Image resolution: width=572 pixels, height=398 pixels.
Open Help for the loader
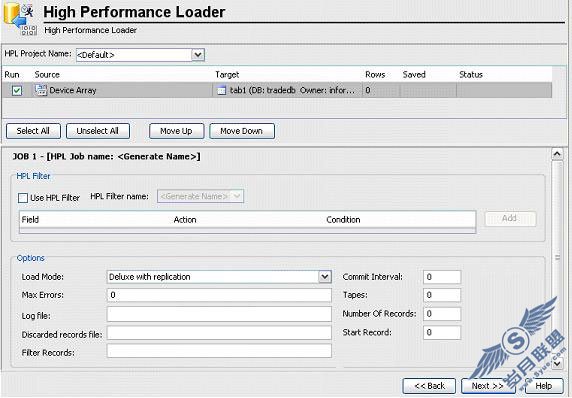pos(543,386)
